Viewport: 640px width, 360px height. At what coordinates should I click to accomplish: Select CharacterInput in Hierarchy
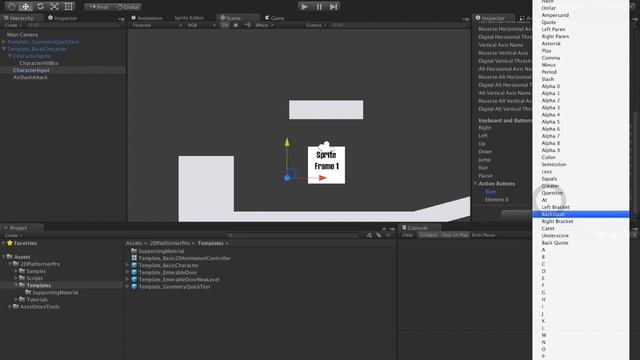click(x=31, y=70)
